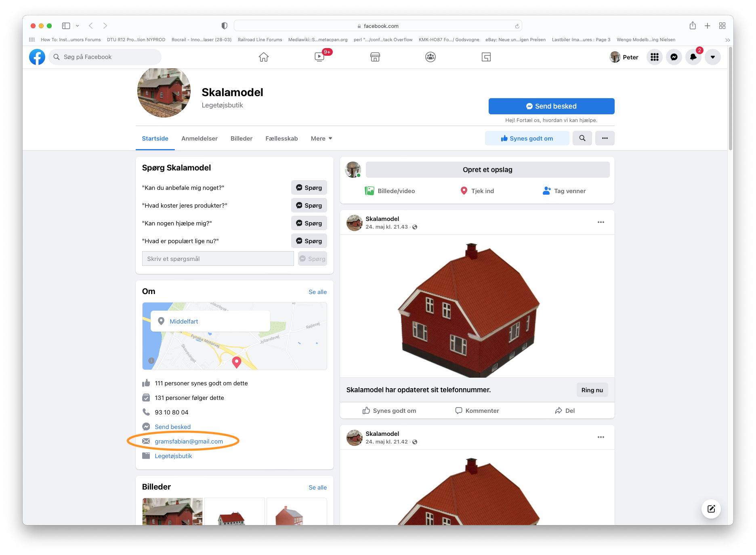756x555 pixels.
Task: Open options of 21.42 Skalamodel post
Action: [601, 437]
